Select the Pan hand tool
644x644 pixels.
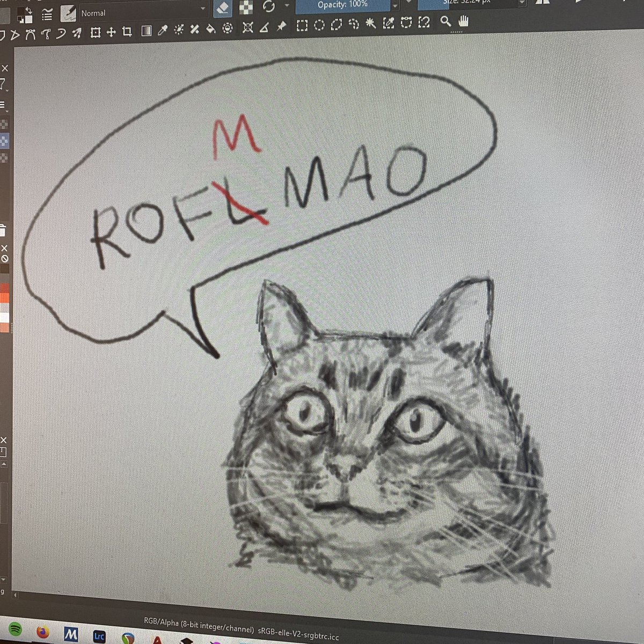tap(464, 20)
